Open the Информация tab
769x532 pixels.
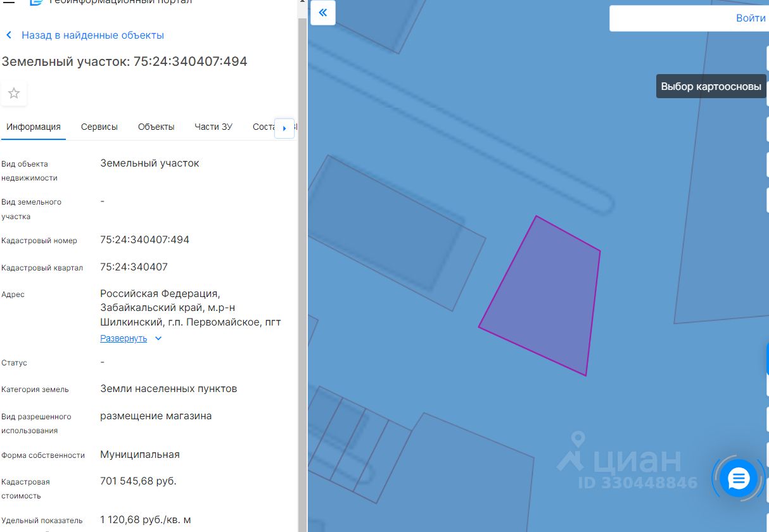(34, 127)
